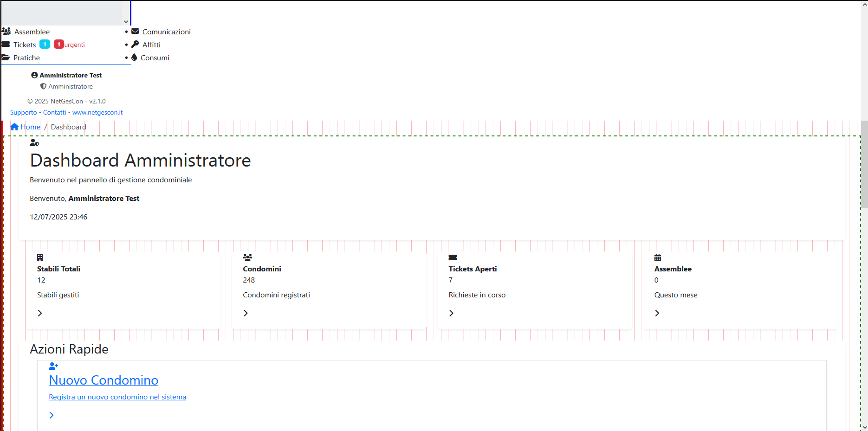Viewport: 868px width, 431px height.
Task: Open the Supporto footer link
Action: pos(23,112)
